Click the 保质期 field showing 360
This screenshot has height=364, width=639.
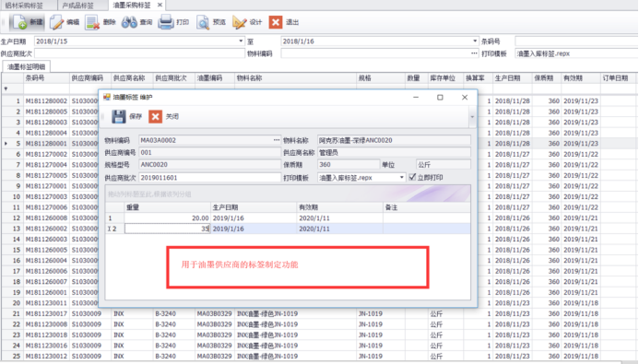pyautogui.click(x=348, y=165)
